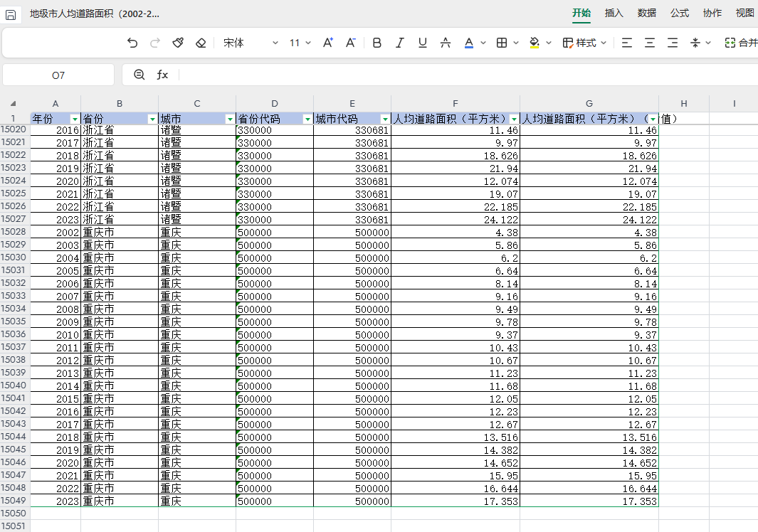Click the fx insert function icon
The image size is (758, 532).
pos(162,75)
